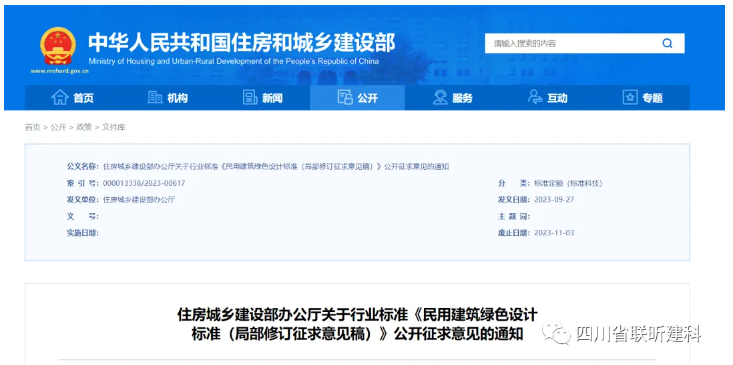Image resolution: width=733 pixels, height=365 pixels.
Task: Open the 新闻 navigation tab
Action: (262, 98)
